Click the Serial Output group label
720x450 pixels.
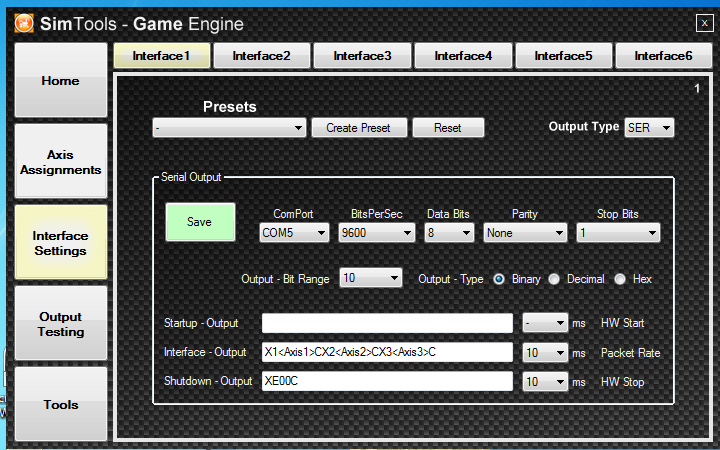(191, 177)
